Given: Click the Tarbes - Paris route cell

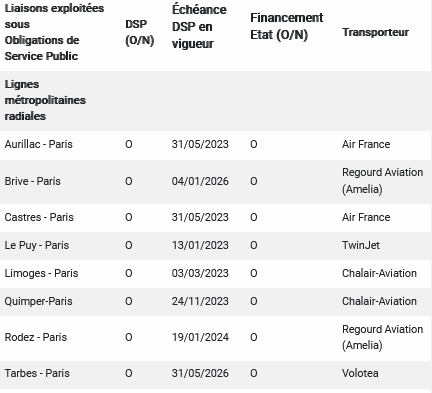Looking at the screenshot, I should click(37, 373).
